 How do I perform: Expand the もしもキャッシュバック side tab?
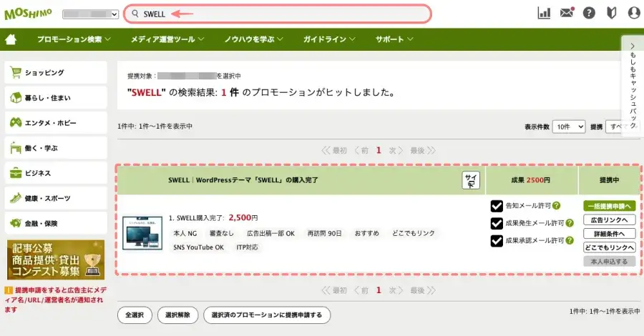pyautogui.click(x=633, y=85)
